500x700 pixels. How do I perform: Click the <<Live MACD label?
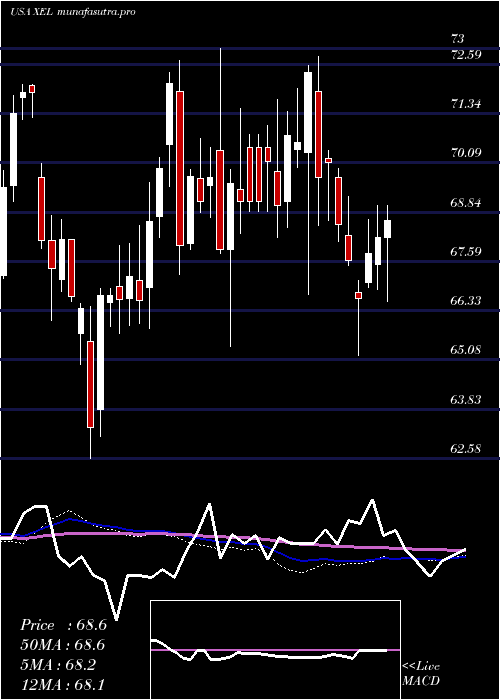pyautogui.click(x=421, y=673)
